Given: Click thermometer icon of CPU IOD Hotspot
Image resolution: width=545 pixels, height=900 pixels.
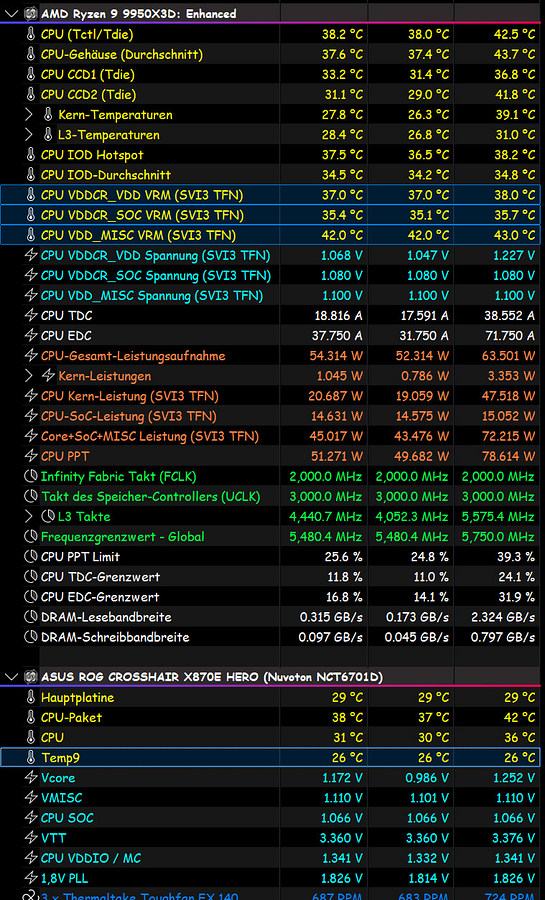Looking at the screenshot, I should [x=31, y=155].
